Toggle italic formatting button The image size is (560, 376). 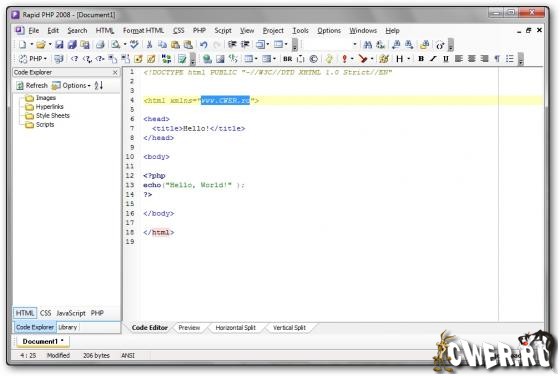pos(433,59)
